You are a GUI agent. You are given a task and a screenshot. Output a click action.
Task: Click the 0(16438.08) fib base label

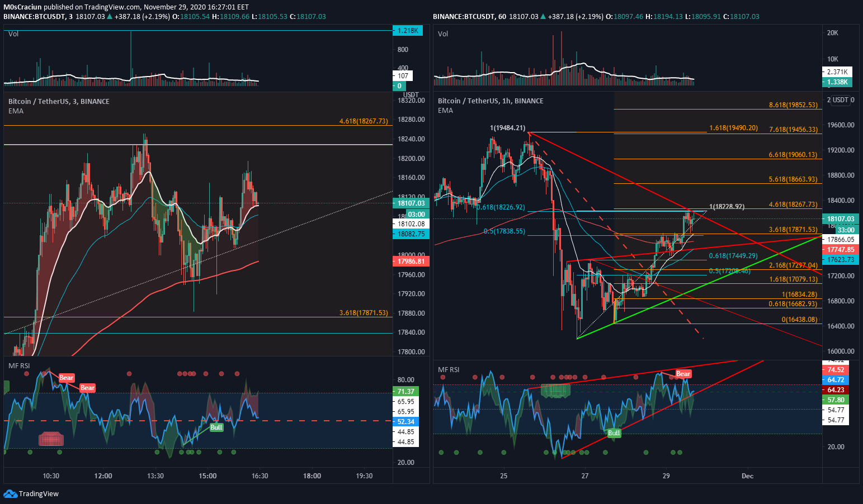click(799, 320)
